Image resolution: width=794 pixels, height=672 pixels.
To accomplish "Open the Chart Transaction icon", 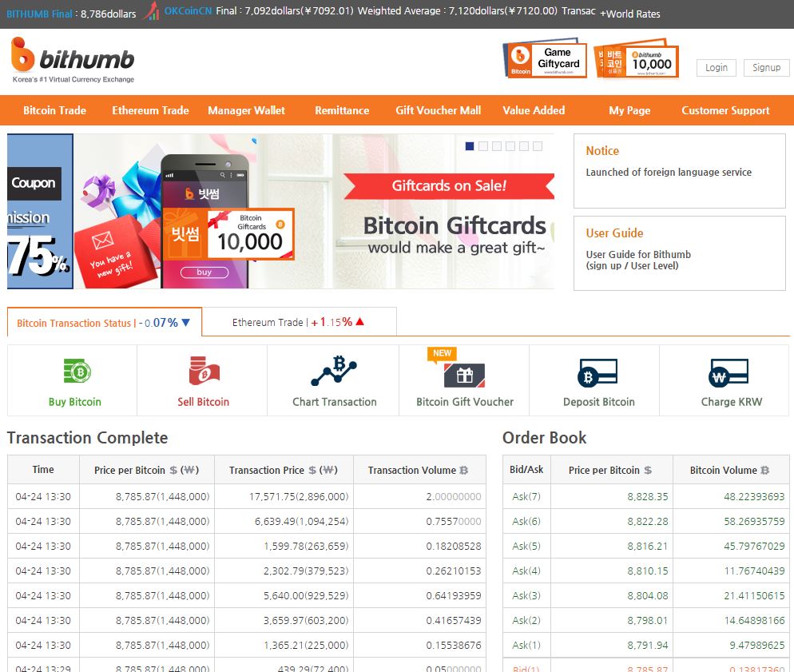I will (x=334, y=372).
